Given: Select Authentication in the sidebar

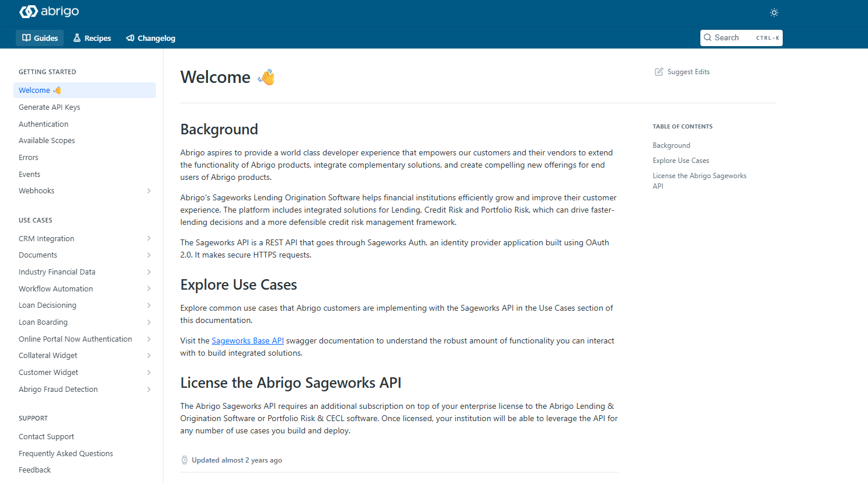Looking at the screenshot, I should coord(44,124).
